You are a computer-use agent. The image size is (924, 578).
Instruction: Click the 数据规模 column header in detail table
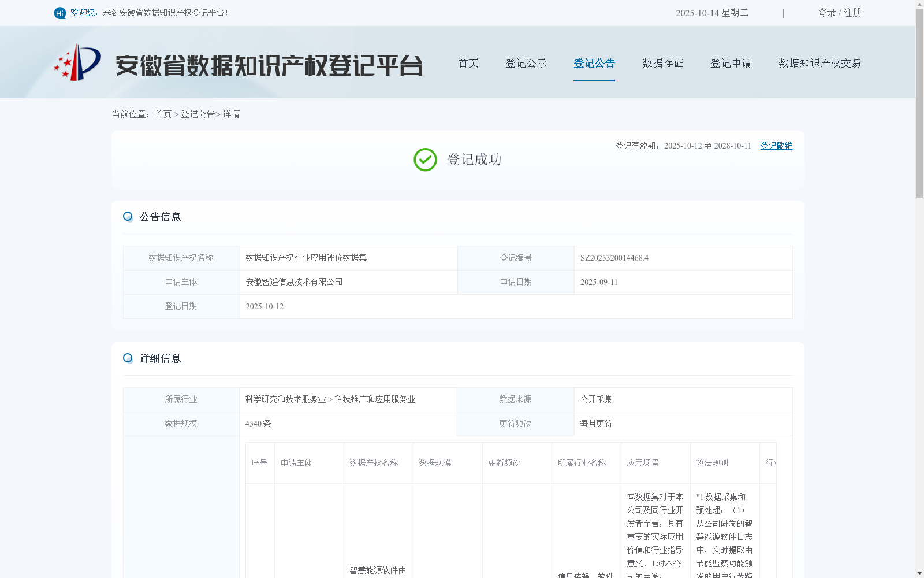click(x=448, y=463)
